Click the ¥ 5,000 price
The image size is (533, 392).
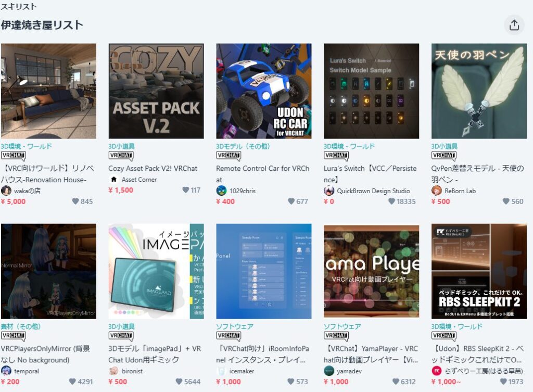[x=13, y=201]
